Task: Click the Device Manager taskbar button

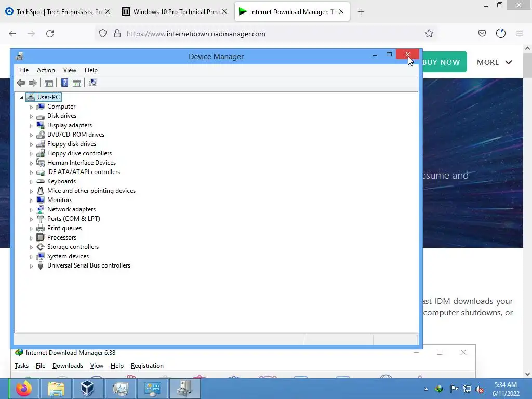Action: [x=184, y=389]
